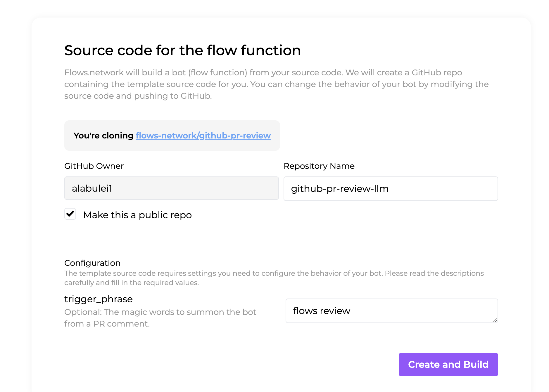Click the 'You're cloning' text
549x392 pixels.
(103, 136)
